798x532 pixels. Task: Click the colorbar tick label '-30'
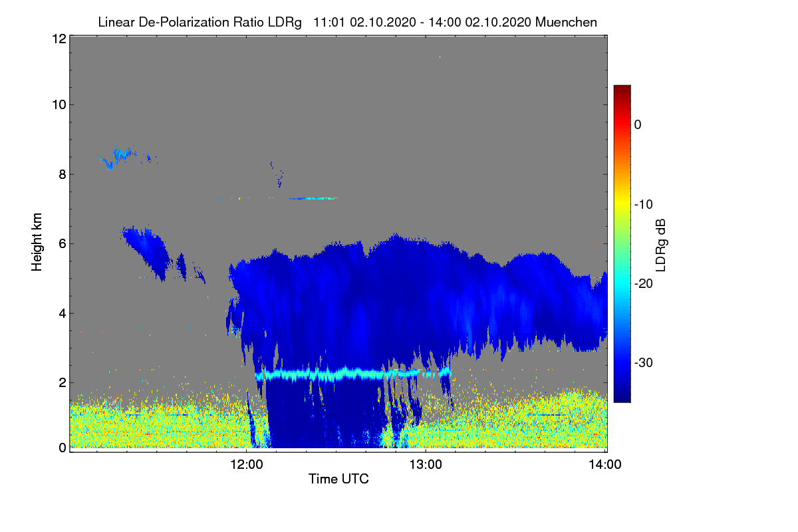643,362
